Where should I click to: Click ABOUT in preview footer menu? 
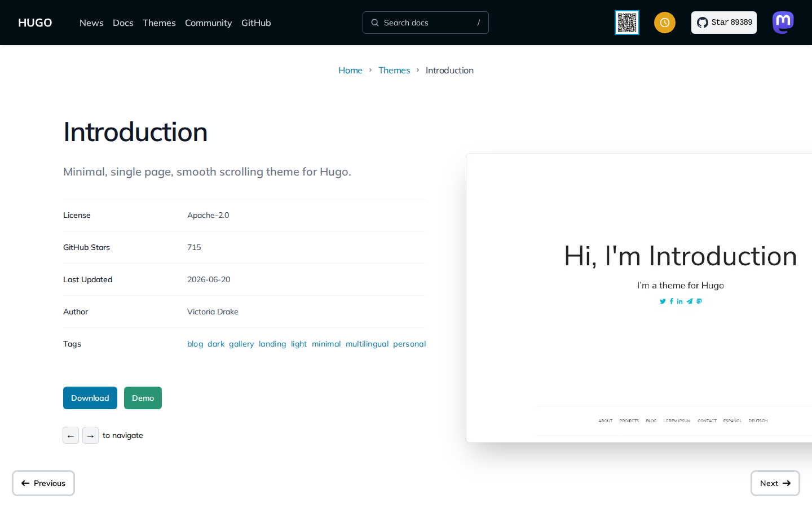click(606, 421)
